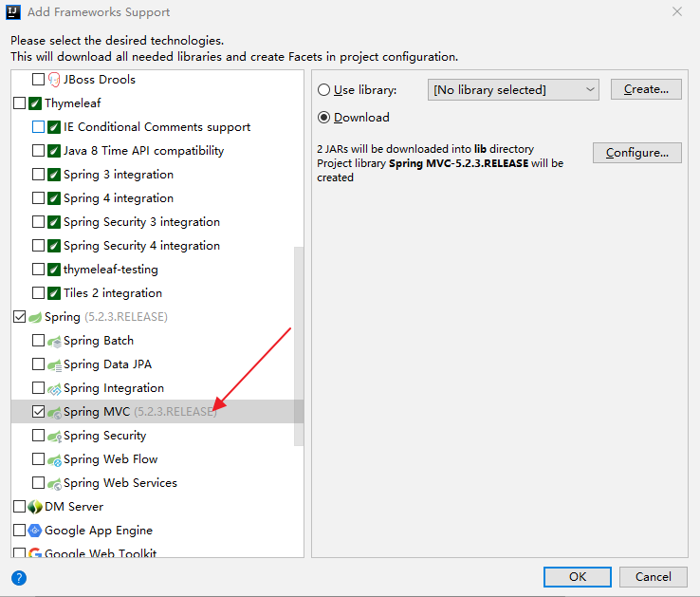This screenshot has height=597, width=700.
Task: Click the Spring 4 integration icon
Action: (53, 198)
